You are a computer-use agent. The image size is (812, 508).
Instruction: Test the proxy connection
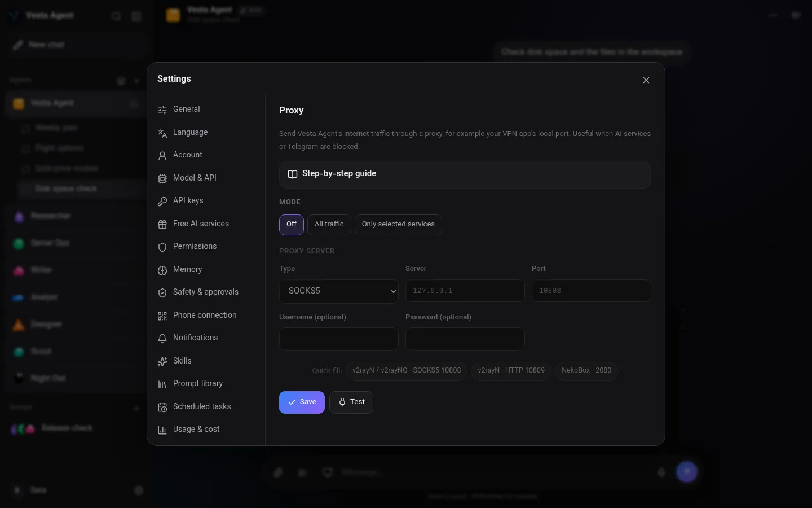click(351, 402)
